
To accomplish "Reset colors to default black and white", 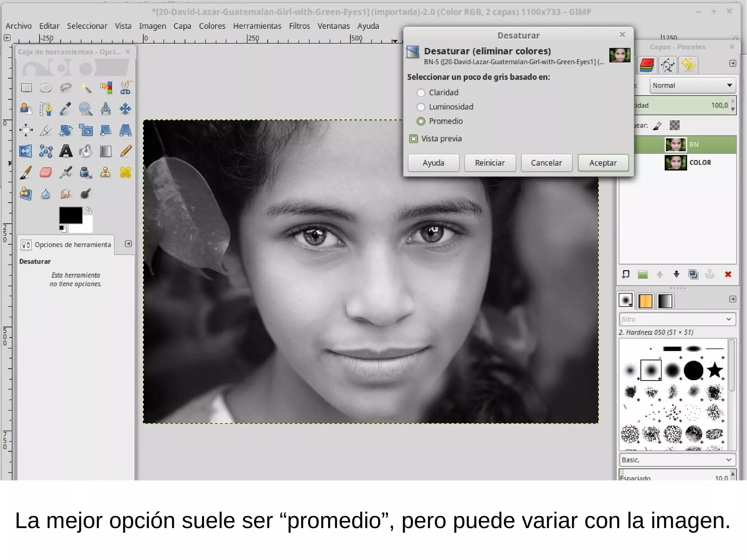I will pyautogui.click(x=63, y=229).
